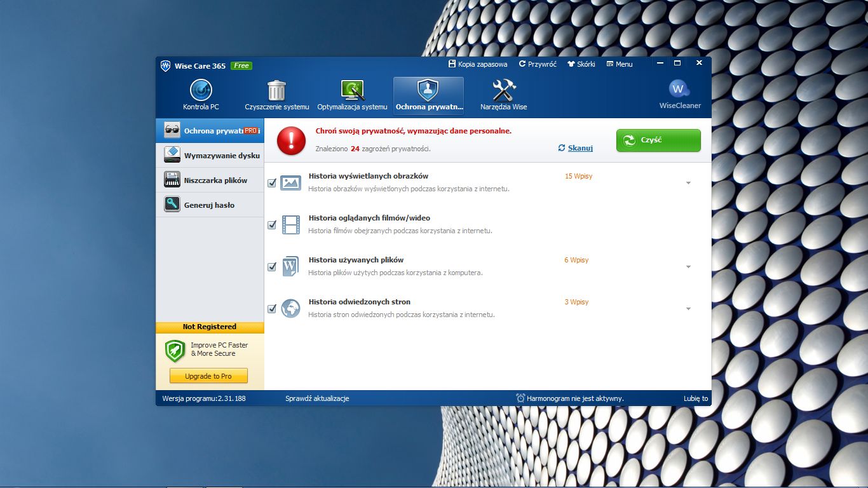
Task: Click Lubię to in status bar
Action: click(x=696, y=398)
